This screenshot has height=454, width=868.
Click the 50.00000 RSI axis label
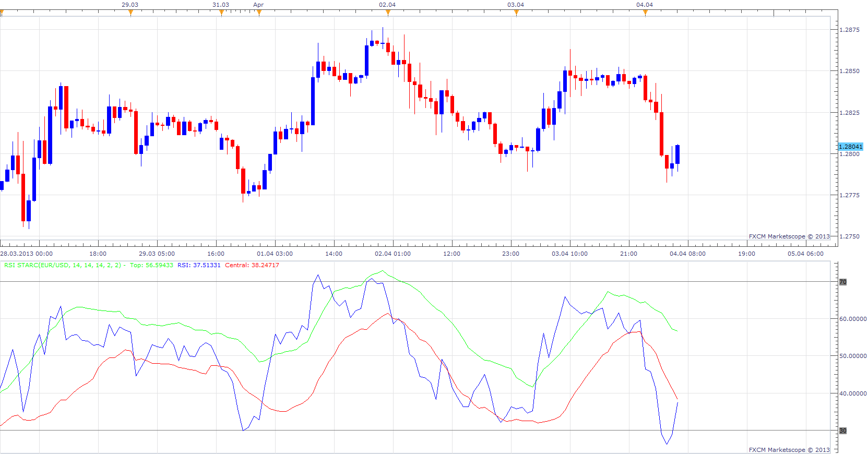coord(853,356)
